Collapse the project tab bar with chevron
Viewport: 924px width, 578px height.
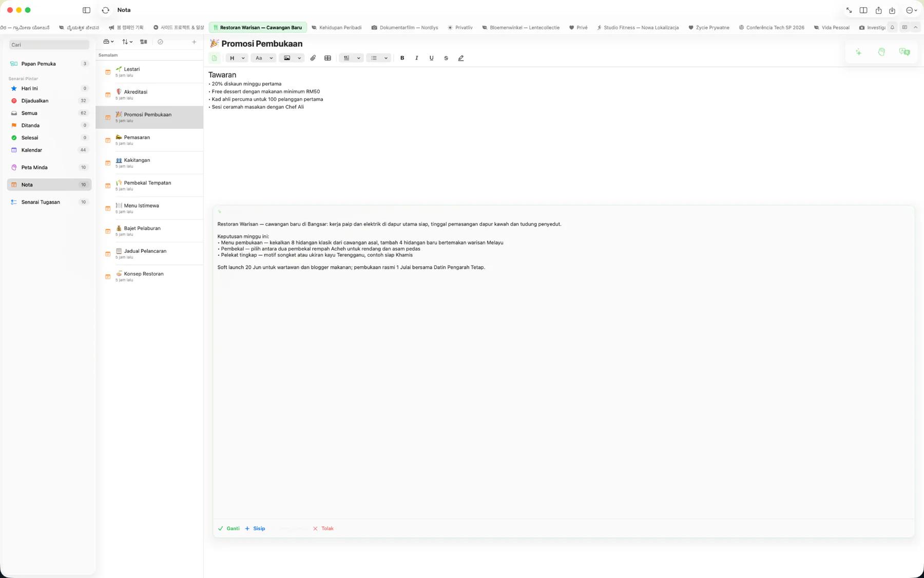(x=915, y=28)
